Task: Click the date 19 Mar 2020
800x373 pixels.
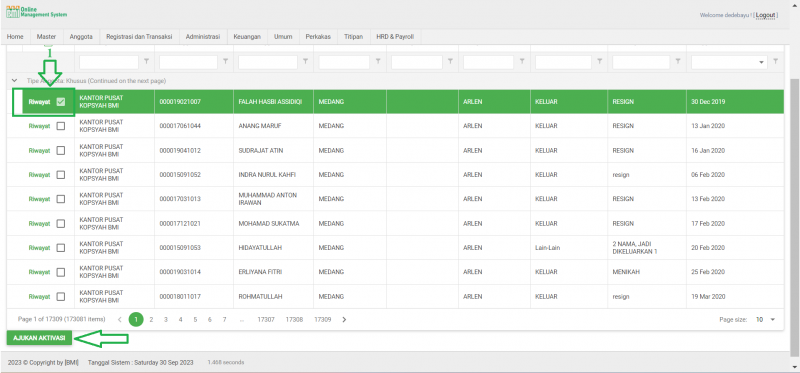Action: (708, 296)
